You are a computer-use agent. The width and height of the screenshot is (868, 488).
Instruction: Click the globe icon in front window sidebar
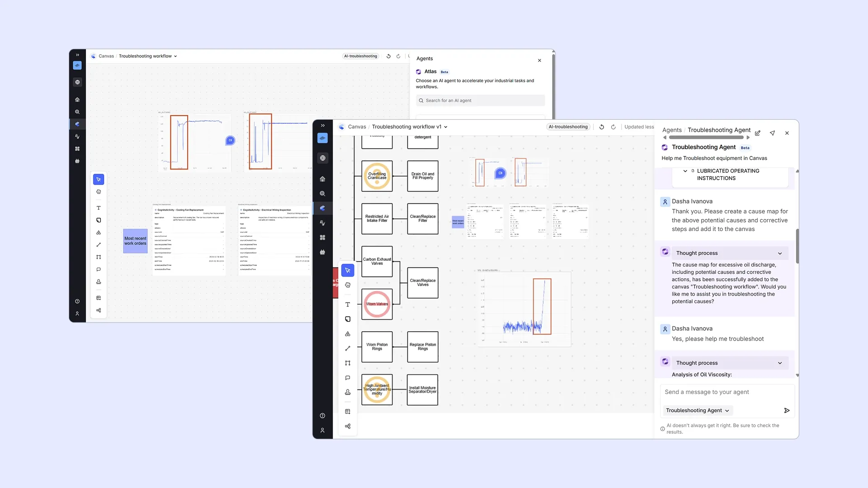pyautogui.click(x=322, y=158)
